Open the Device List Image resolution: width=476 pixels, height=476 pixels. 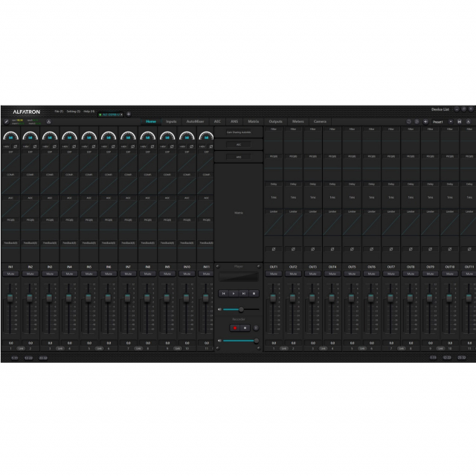pos(440,109)
